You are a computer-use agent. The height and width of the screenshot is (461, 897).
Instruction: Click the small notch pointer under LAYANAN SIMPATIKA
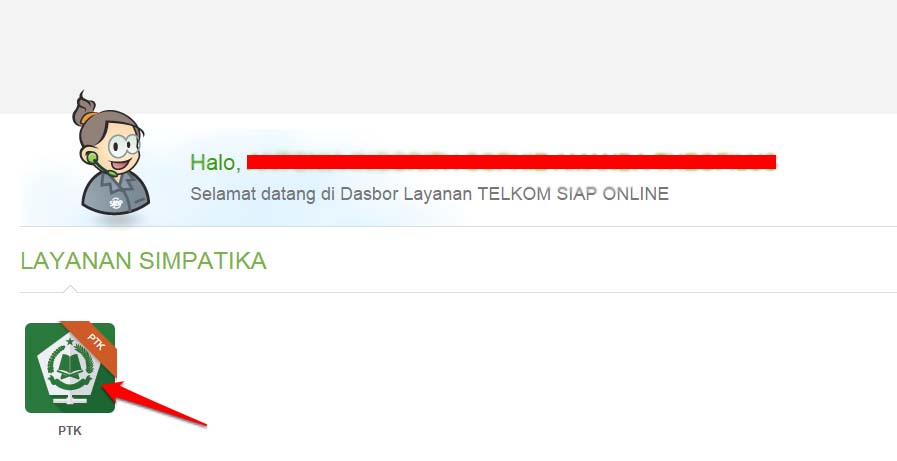coord(70,288)
